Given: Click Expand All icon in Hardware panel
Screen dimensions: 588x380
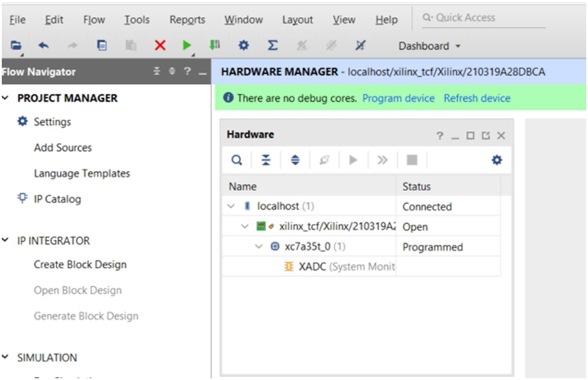Looking at the screenshot, I should coord(295,160).
